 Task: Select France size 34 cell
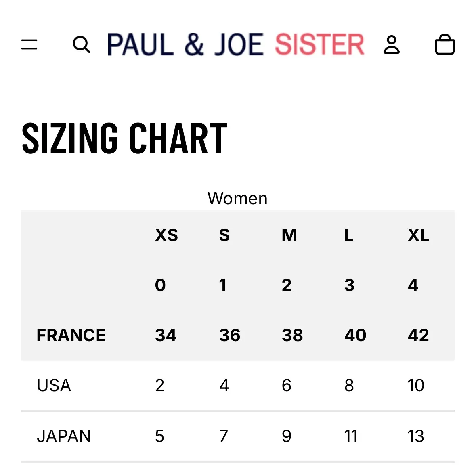click(166, 335)
